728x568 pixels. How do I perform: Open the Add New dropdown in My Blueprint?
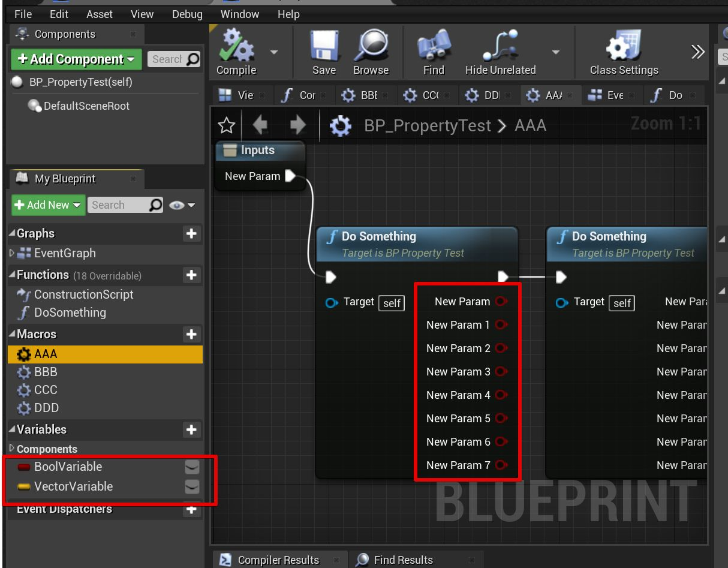(47, 205)
